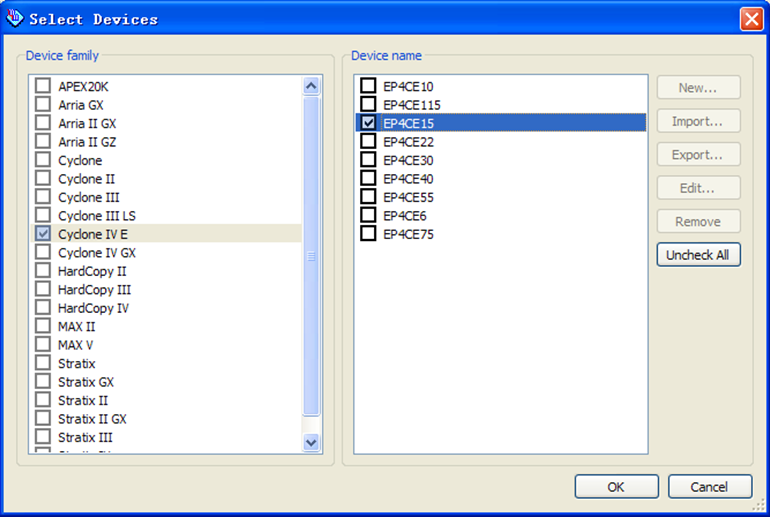Viewport: 770px width, 517px height.
Task: Select the EP4CE15 device name
Action: pos(409,123)
